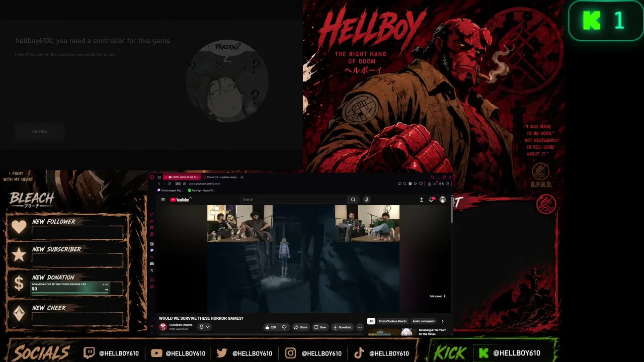Click the YouTube search magnifier button
The image size is (644, 362).
[353, 200]
